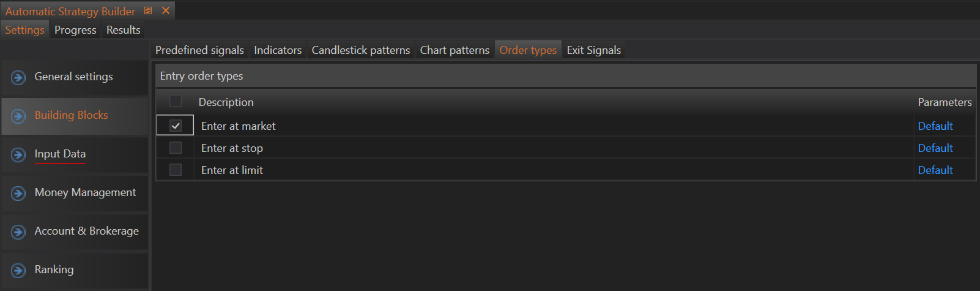
Task: Click Default parameters link for Enter at market
Action: (935, 126)
